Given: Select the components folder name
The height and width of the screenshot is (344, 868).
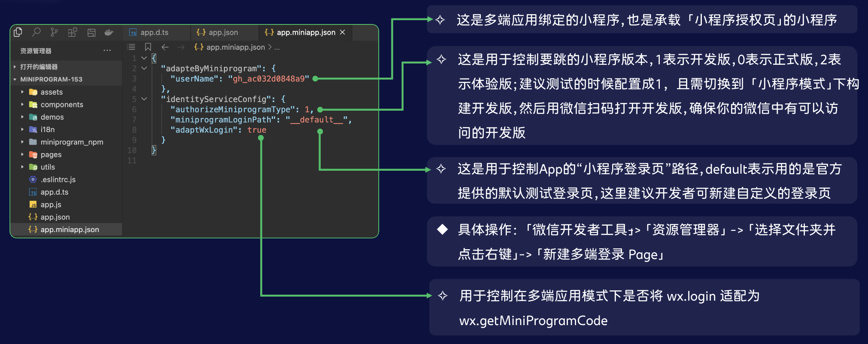Looking at the screenshot, I should (62, 105).
